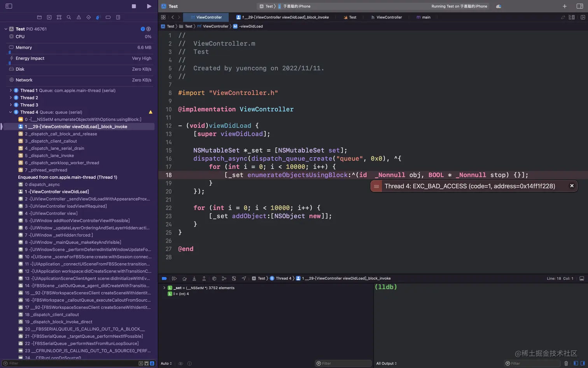Clear console with trash icon
The width and height of the screenshot is (588, 368).
coord(566,363)
